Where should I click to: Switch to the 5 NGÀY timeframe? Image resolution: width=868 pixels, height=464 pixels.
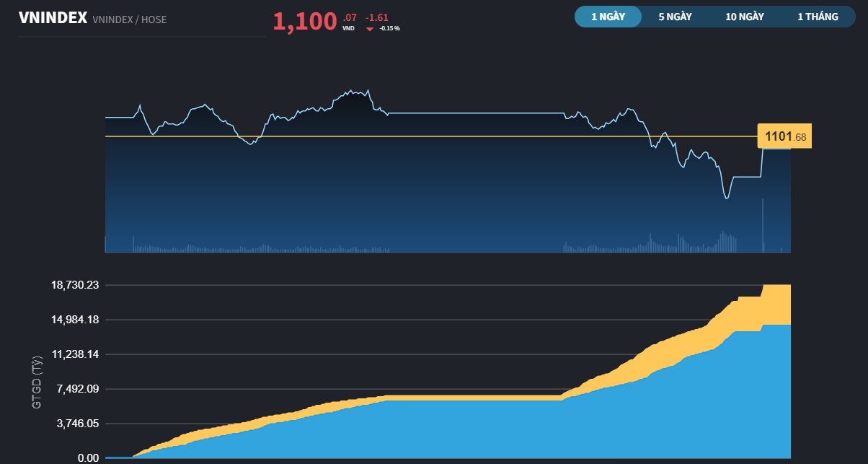point(675,17)
